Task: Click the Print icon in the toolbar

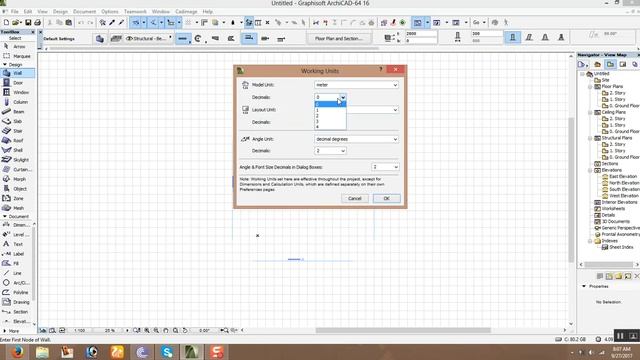Action: tap(38, 22)
